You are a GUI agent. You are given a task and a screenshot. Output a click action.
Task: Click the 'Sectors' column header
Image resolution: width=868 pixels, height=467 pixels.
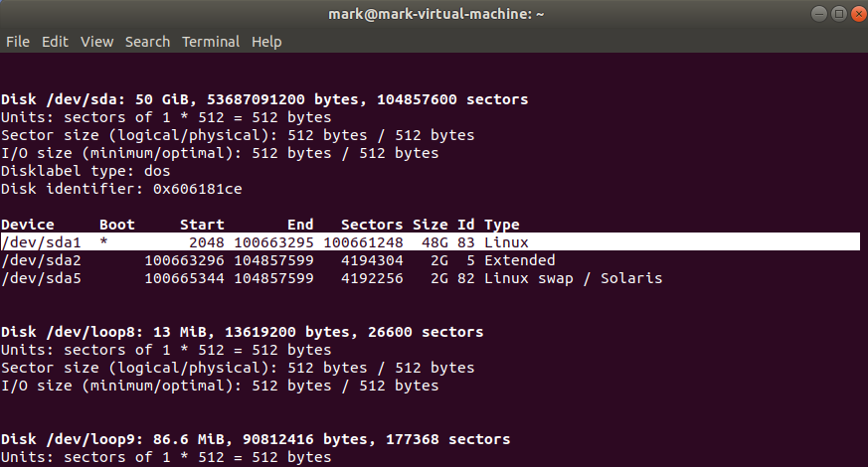tap(372, 225)
